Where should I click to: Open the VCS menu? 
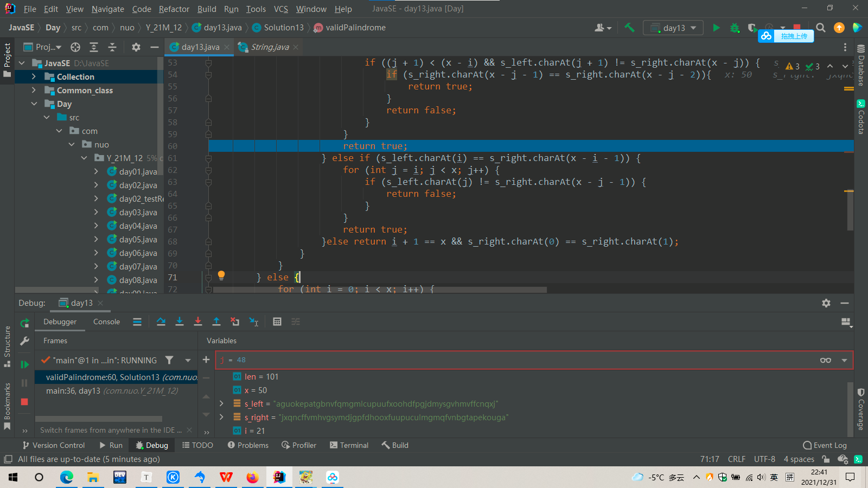click(x=281, y=9)
